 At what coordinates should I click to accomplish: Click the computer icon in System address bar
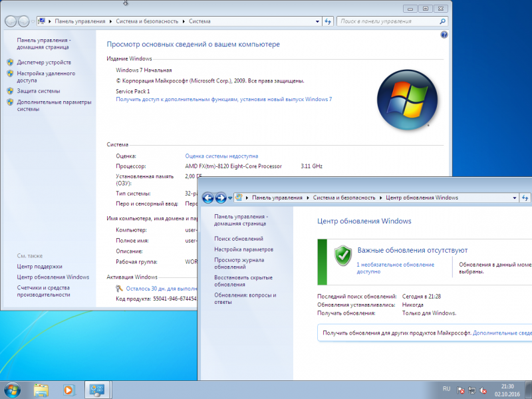[42, 21]
